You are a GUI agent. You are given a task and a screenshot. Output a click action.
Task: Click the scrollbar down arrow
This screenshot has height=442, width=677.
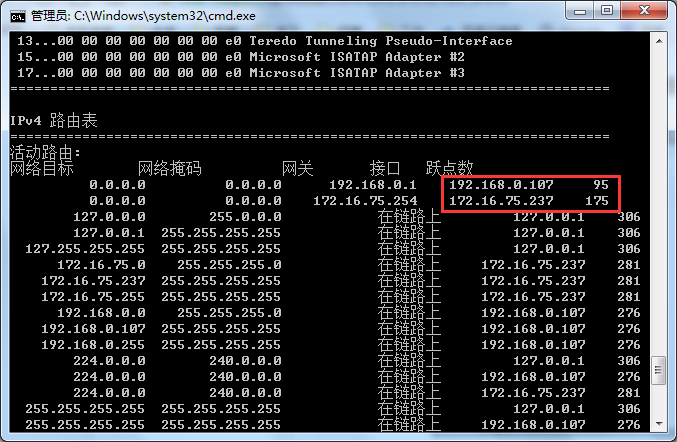pos(659,423)
